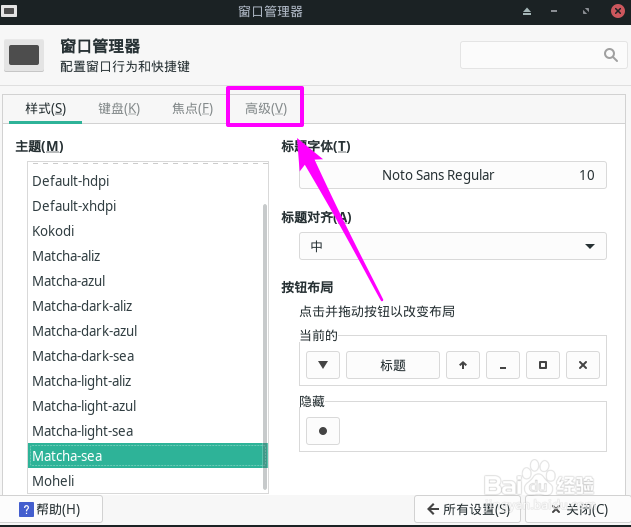Open Noto Sans Regular font chooser
Screen dimensions: 631x527
453,175
